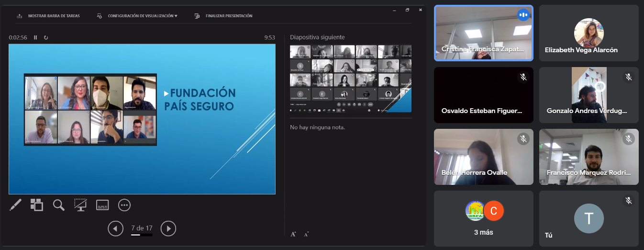This screenshot has height=250, width=644.
Task: Click the notes area No hay ninguna nota
Action: click(318, 127)
